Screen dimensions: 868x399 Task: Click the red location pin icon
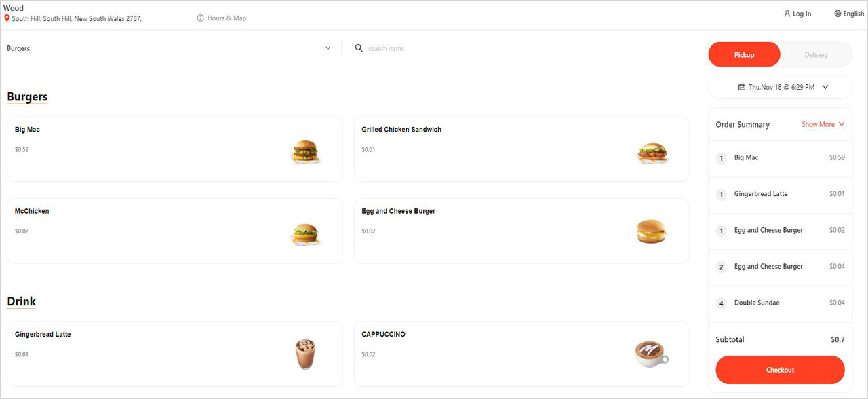click(7, 18)
